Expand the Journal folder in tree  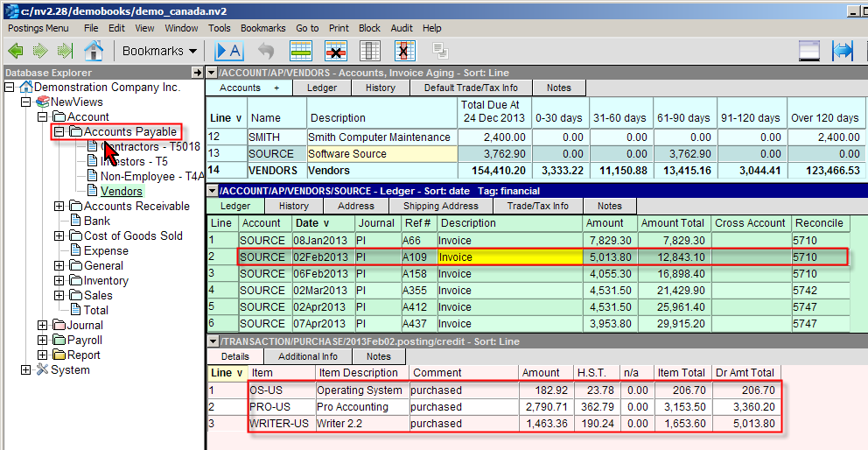pos(43,326)
